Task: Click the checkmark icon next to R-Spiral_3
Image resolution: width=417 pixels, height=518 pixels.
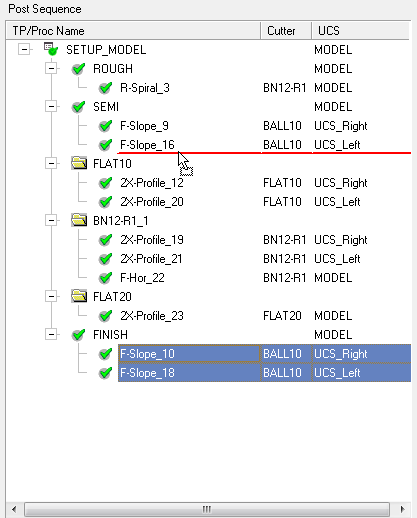Action: (106, 88)
